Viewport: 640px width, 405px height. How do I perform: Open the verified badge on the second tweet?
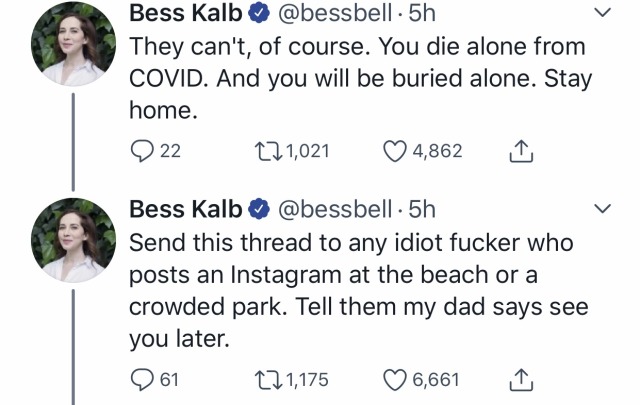(259, 209)
